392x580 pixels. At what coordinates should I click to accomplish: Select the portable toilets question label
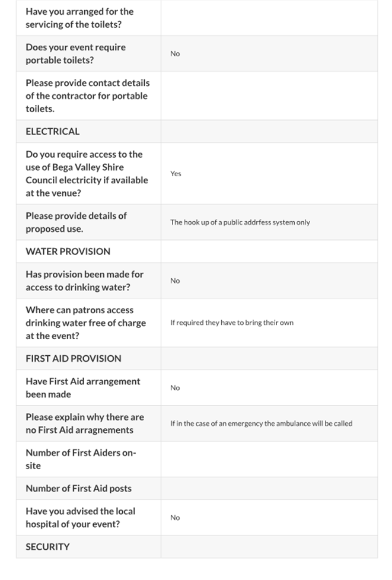click(x=75, y=53)
